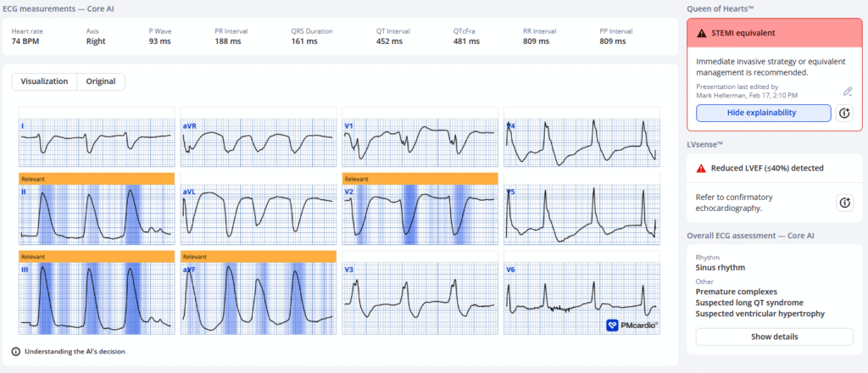
Task: Expand the Show details button
Action: click(774, 337)
